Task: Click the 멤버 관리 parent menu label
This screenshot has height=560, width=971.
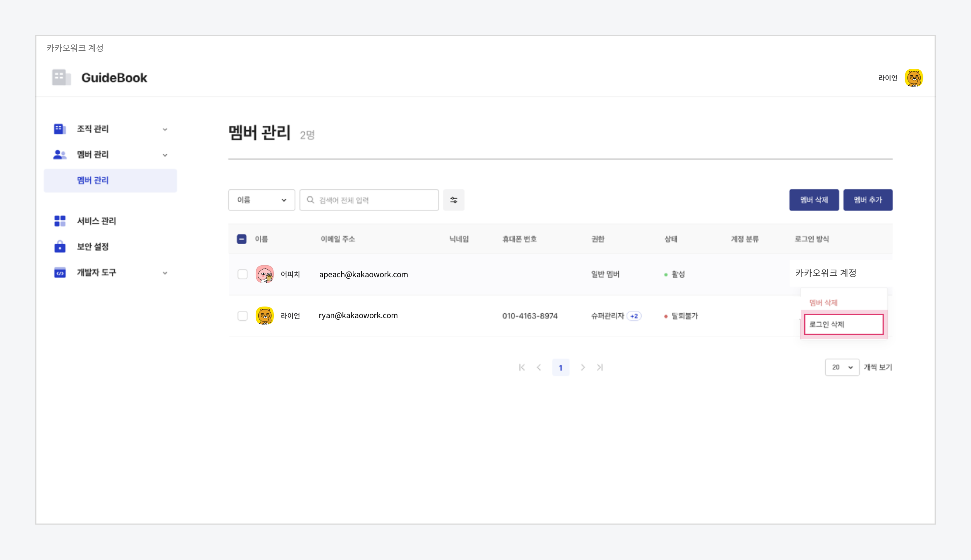Action: [x=93, y=155]
